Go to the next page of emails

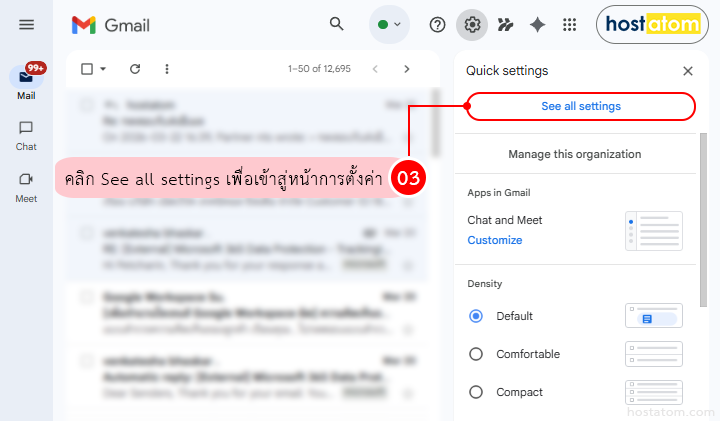[406, 69]
